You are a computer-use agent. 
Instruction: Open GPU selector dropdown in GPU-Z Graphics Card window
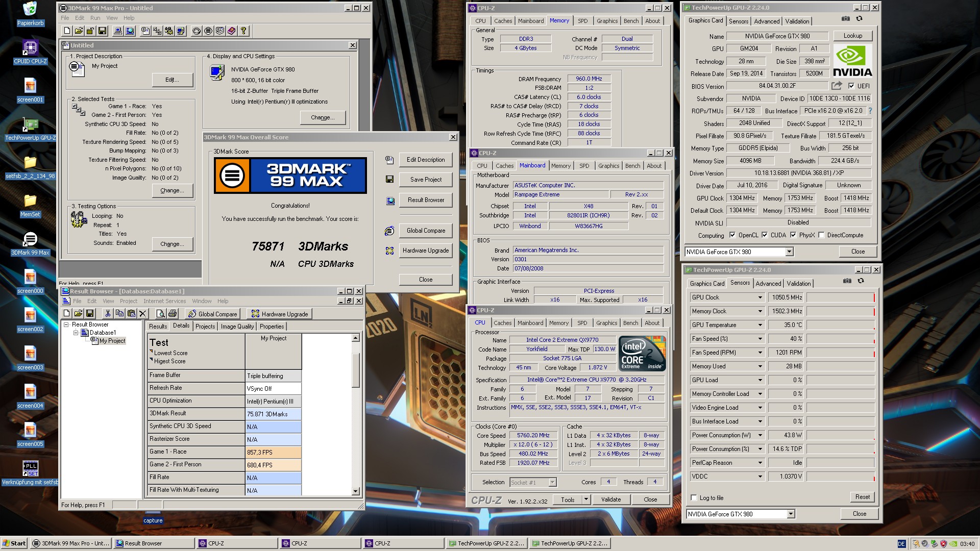click(x=789, y=252)
